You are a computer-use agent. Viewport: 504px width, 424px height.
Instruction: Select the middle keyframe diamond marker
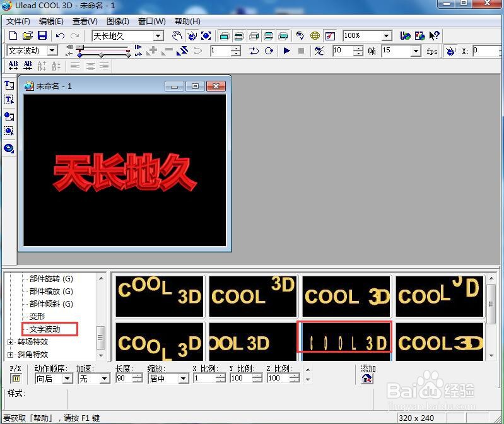coord(102,56)
